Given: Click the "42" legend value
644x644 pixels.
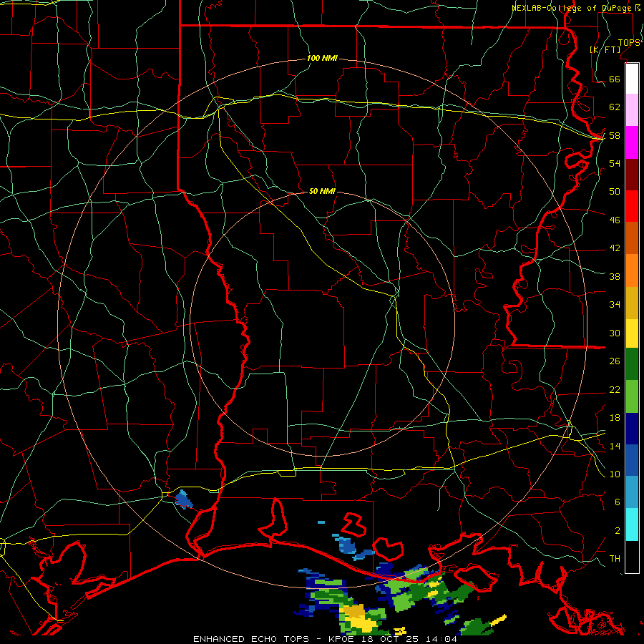Looking at the screenshot, I should (x=615, y=248).
